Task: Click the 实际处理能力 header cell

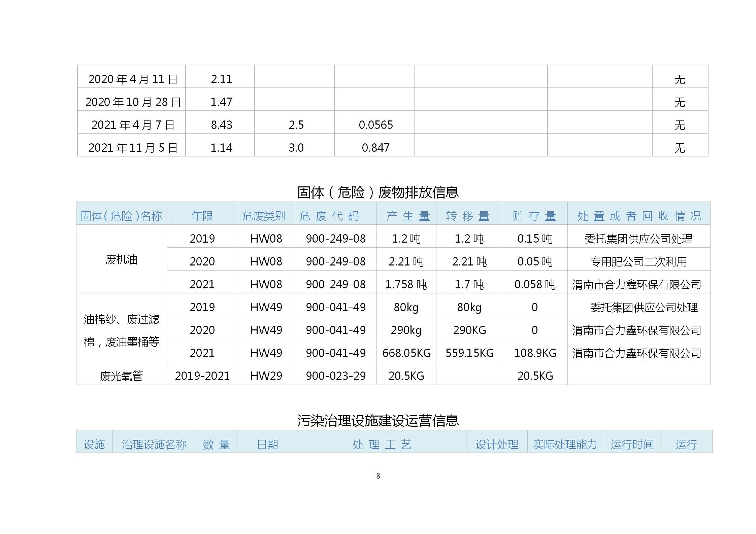Action: point(565,444)
